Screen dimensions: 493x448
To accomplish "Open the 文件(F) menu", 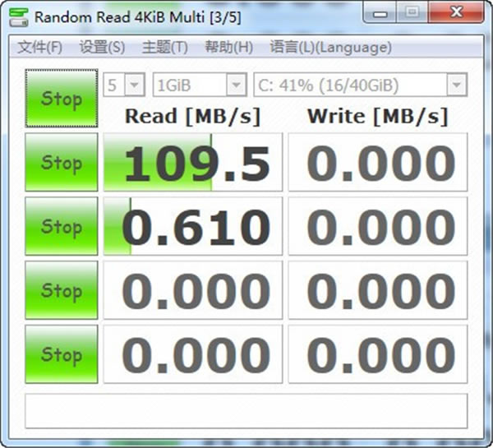I will click(x=39, y=47).
